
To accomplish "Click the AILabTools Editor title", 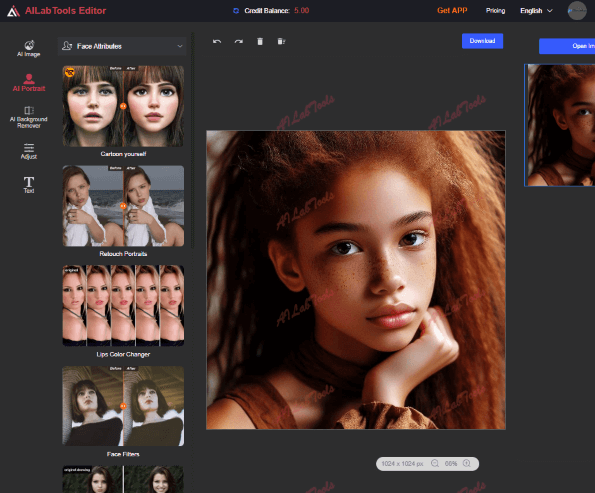I will click(66, 11).
